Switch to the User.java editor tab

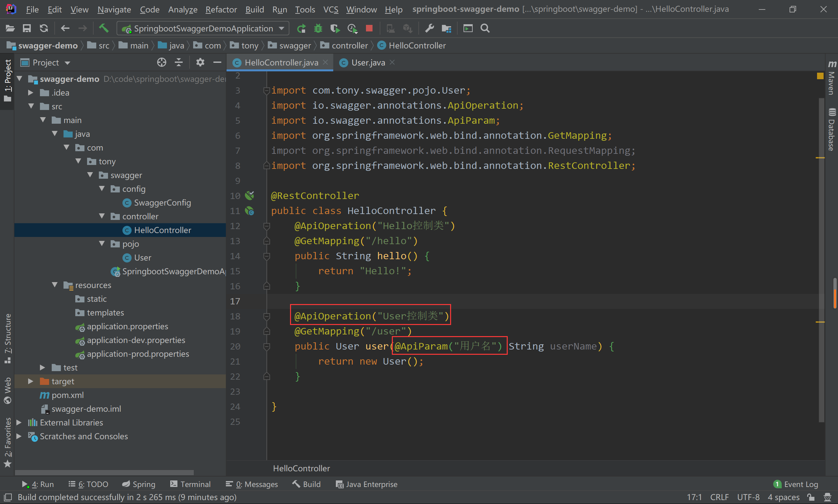(368, 63)
